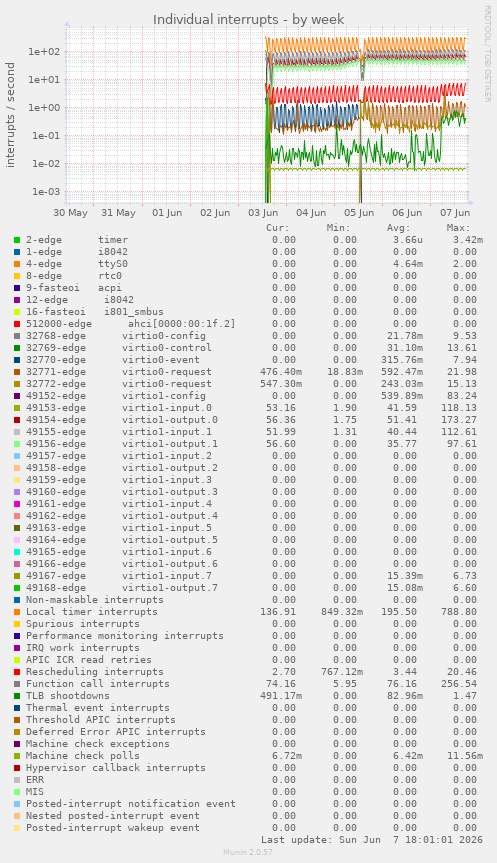Select the ERR legend label
This screenshot has width=497, height=863.
(x=35, y=780)
